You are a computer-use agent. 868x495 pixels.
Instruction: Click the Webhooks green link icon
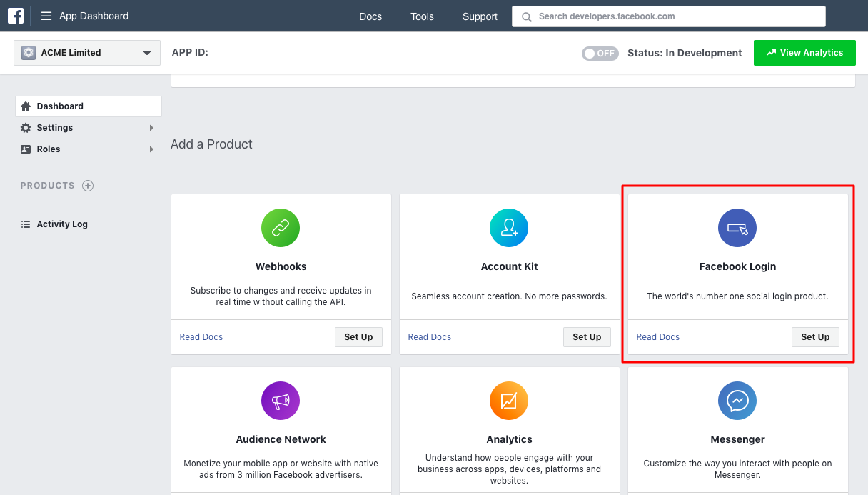(x=281, y=228)
